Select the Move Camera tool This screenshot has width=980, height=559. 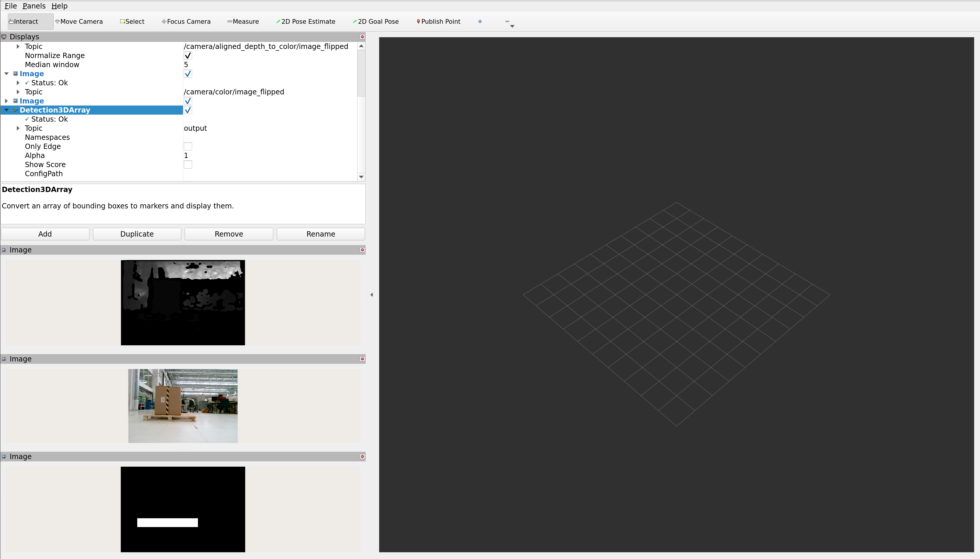(x=79, y=21)
